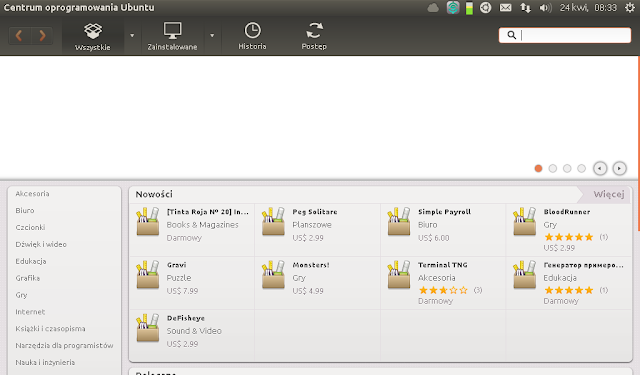The width and height of the screenshot is (640, 375).
Task: Open the Akcesoria category
Action: point(32,194)
